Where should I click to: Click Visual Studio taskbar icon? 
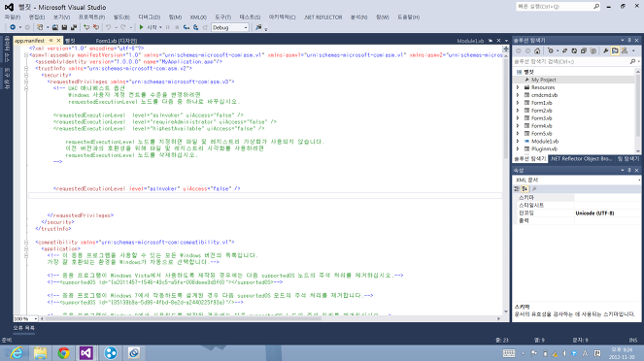(x=86, y=353)
